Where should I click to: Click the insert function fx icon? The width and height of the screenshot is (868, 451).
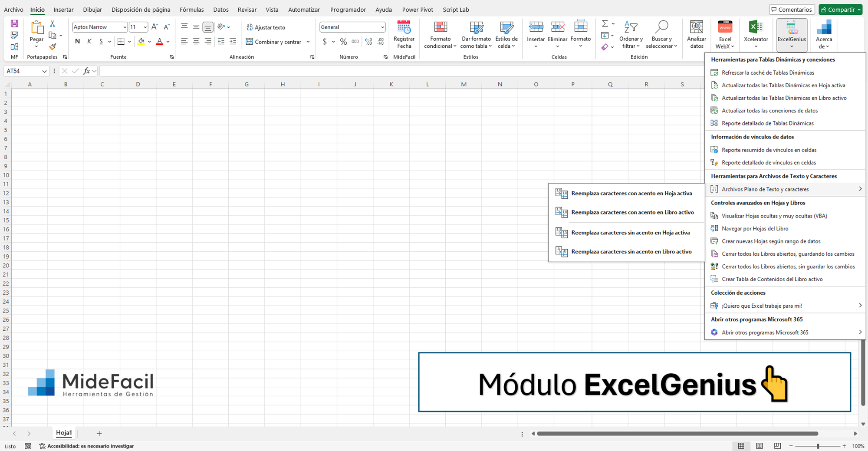click(87, 71)
